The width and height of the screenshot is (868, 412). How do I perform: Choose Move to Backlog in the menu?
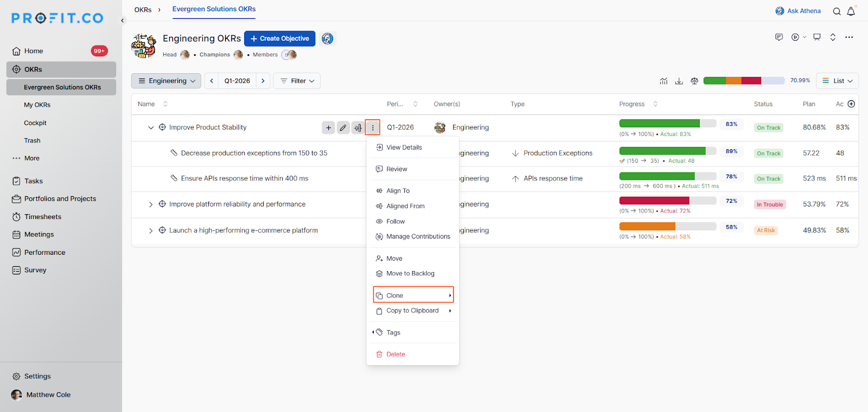click(x=410, y=274)
